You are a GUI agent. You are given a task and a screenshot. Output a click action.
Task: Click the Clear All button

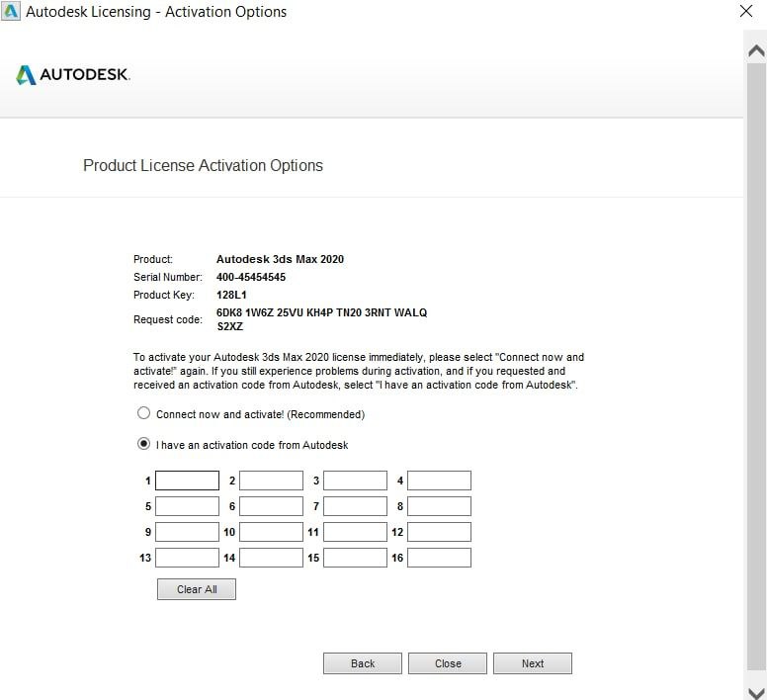tap(197, 589)
